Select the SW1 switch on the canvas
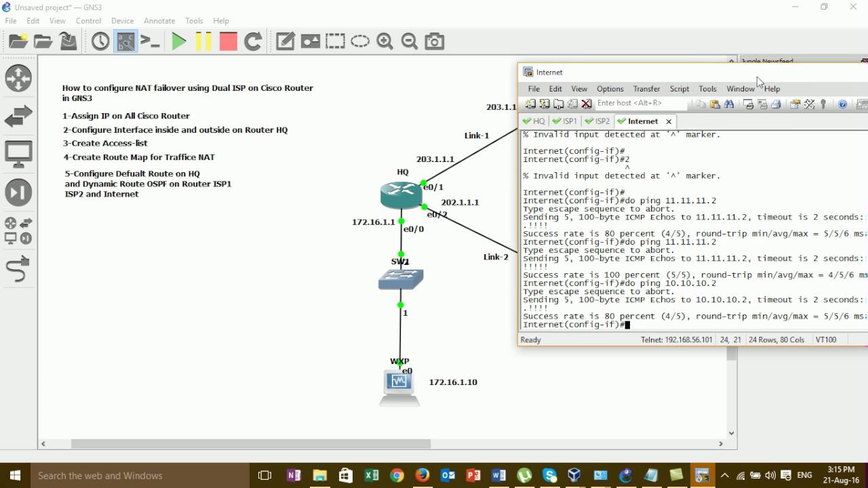Image resolution: width=868 pixels, height=488 pixels. pos(401,279)
